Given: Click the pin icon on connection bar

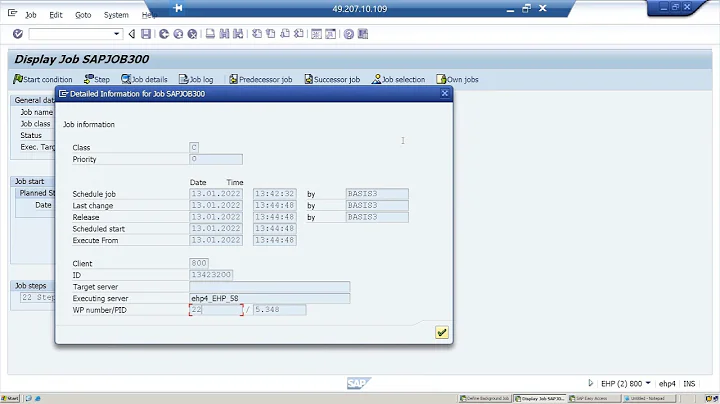Looking at the screenshot, I should pyautogui.click(x=178, y=8).
